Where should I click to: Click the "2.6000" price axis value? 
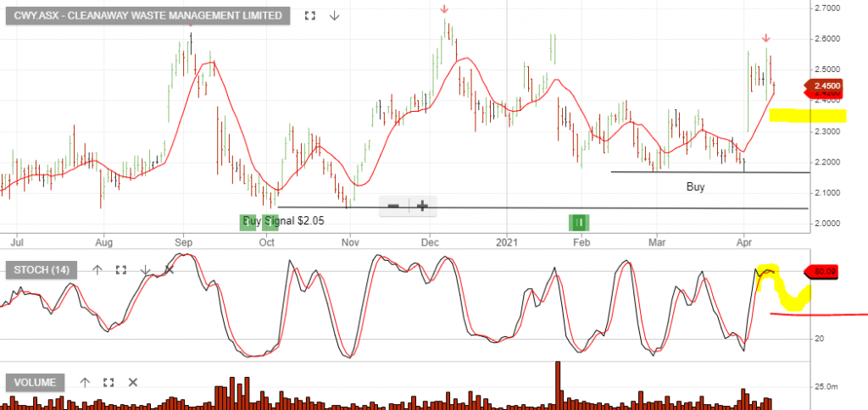coord(828,39)
